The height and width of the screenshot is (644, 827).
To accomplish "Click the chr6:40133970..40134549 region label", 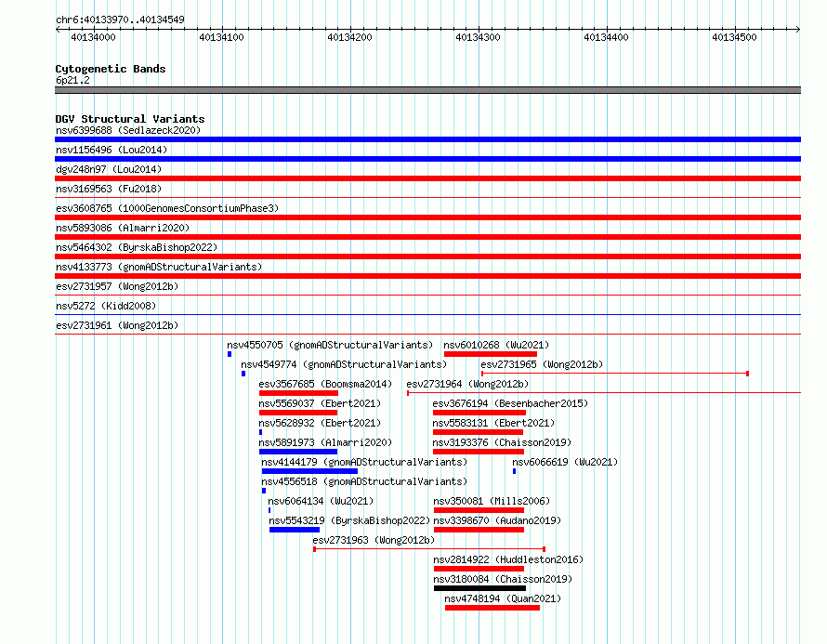I will 120,20.
